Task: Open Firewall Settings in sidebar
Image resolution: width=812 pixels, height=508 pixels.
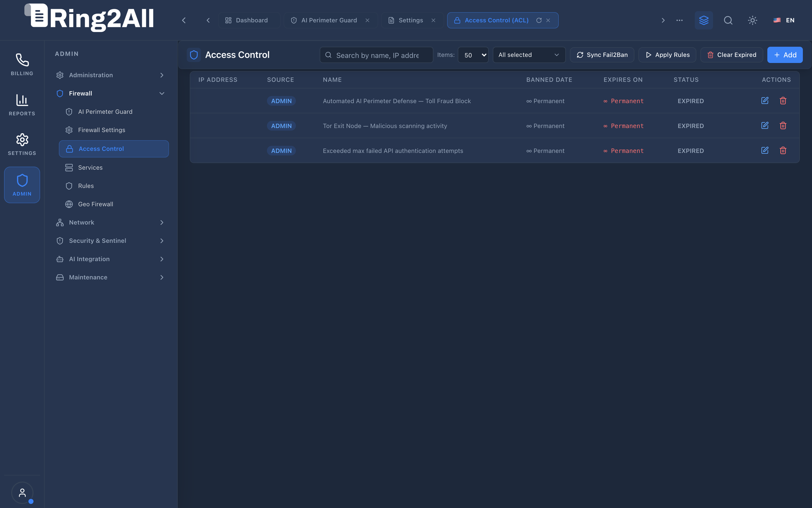Action: pyautogui.click(x=114, y=130)
